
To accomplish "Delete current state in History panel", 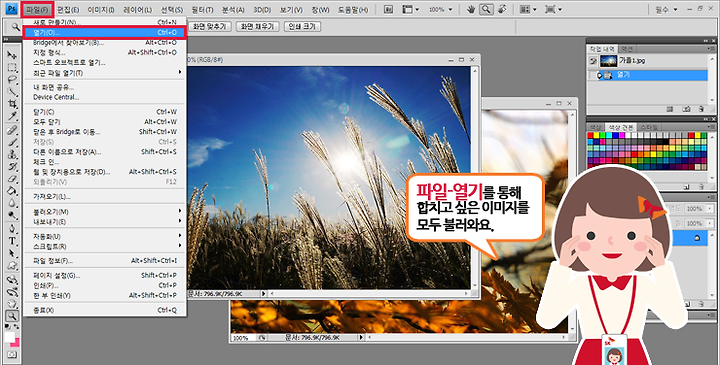I will coord(701,109).
